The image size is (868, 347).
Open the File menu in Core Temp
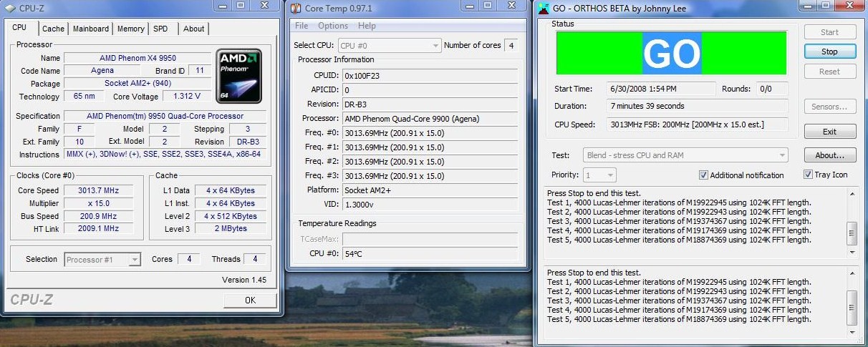pyautogui.click(x=302, y=26)
